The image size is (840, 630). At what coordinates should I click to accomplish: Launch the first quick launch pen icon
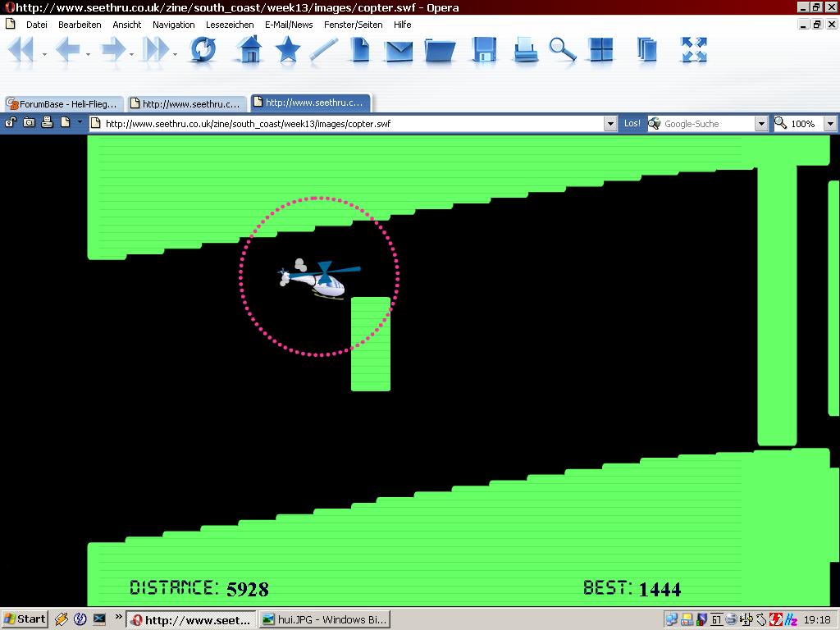[x=61, y=619]
